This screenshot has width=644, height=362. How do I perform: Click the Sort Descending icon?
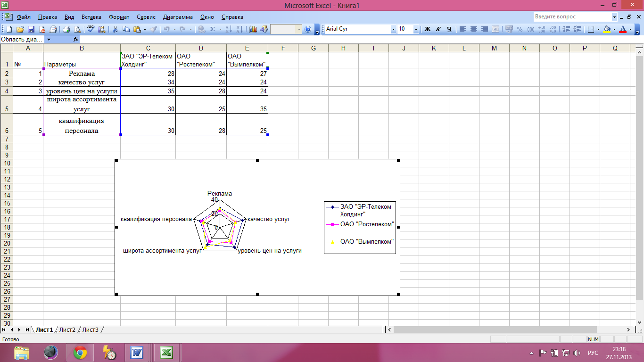coord(239,29)
